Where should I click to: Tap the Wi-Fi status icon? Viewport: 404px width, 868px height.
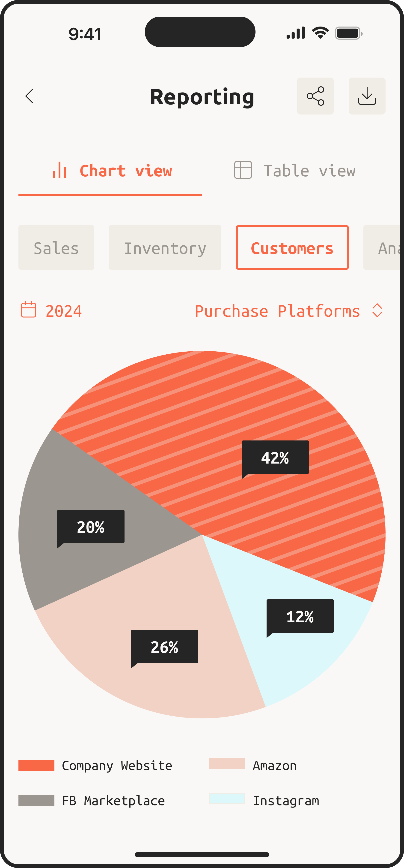(x=320, y=33)
